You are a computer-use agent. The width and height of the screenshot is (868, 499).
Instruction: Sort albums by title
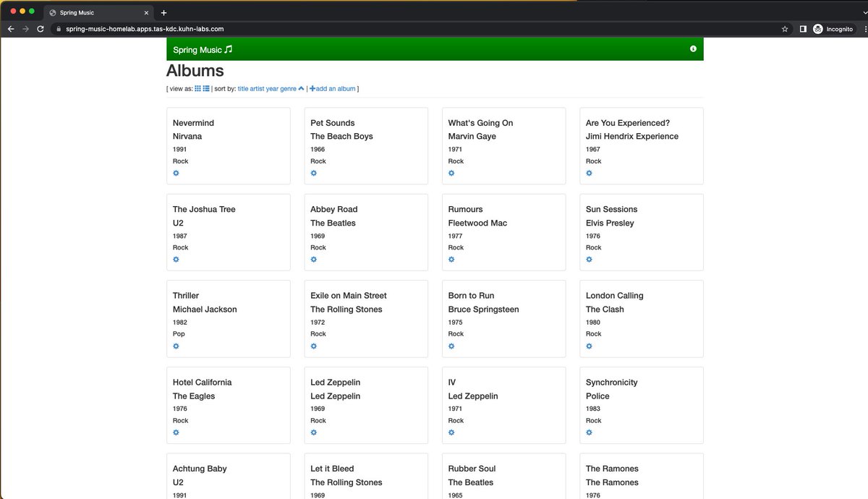tap(243, 89)
